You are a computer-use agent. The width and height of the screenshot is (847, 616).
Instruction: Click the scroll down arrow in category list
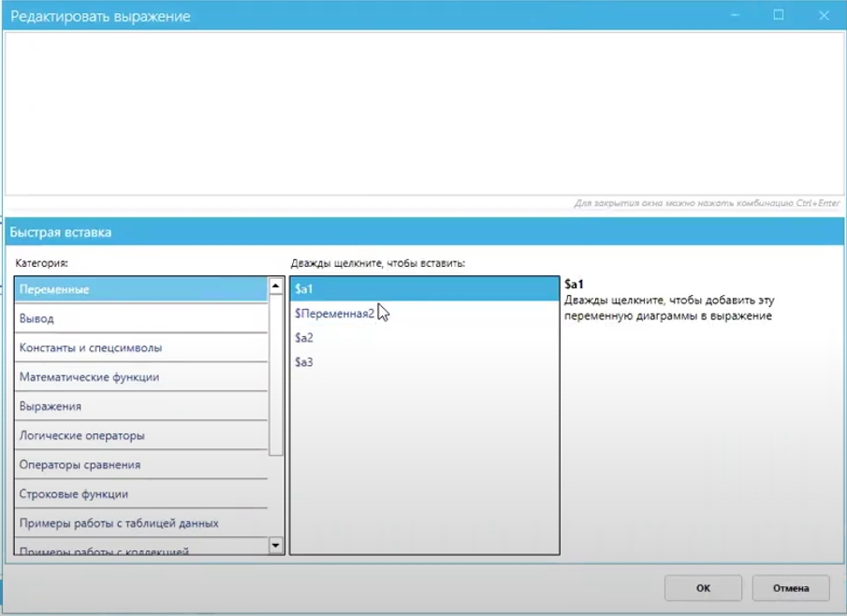click(x=276, y=545)
